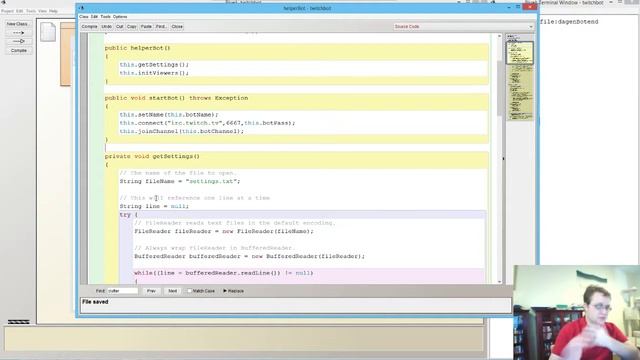Click 'public helperBot()' constructor line
The image size is (640, 360).
pyautogui.click(x=137, y=48)
